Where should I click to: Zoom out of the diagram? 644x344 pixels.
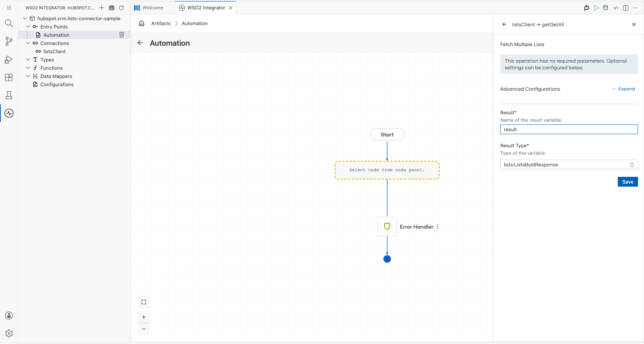[x=144, y=329]
